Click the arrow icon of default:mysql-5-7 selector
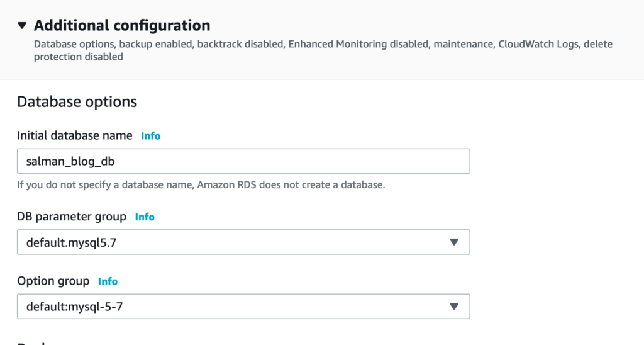The width and height of the screenshot is (644, 345). (454, 307)
